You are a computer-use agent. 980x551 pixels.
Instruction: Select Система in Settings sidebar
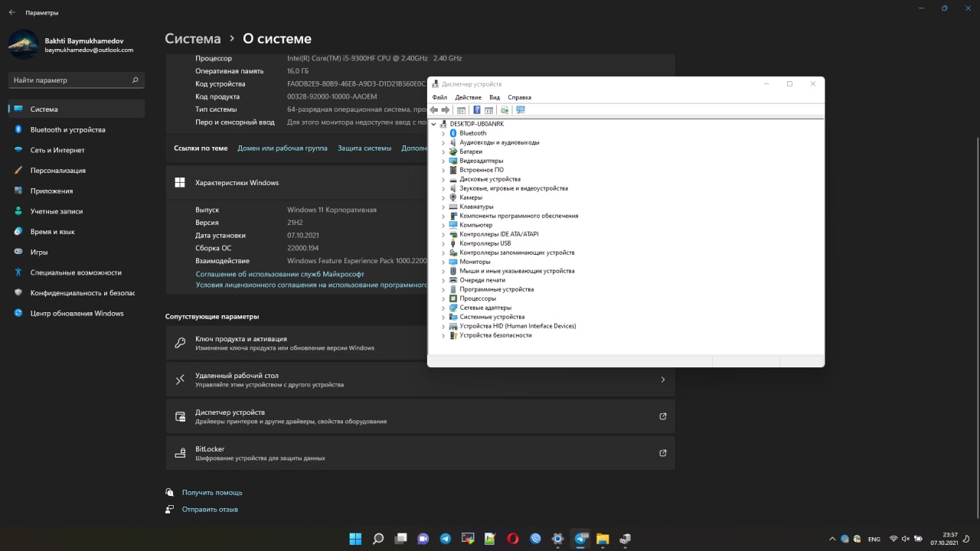click(77, 109)
